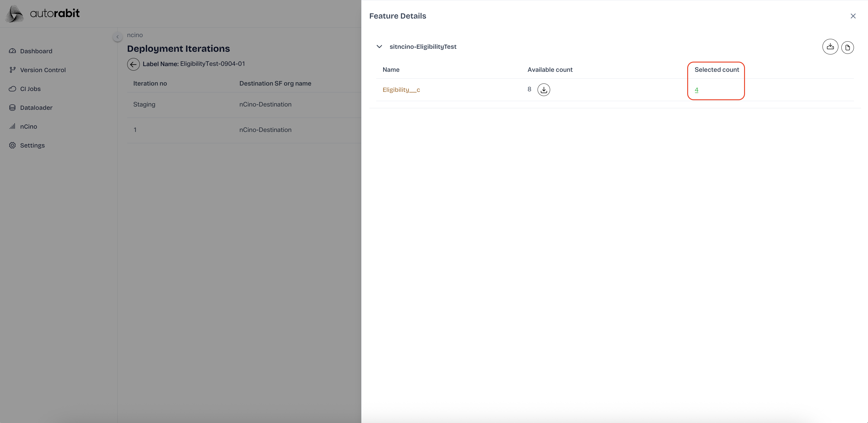This screenshot has width=868, height=423.
Task: Click the Dataloader database icon
Action: [13, 108]
